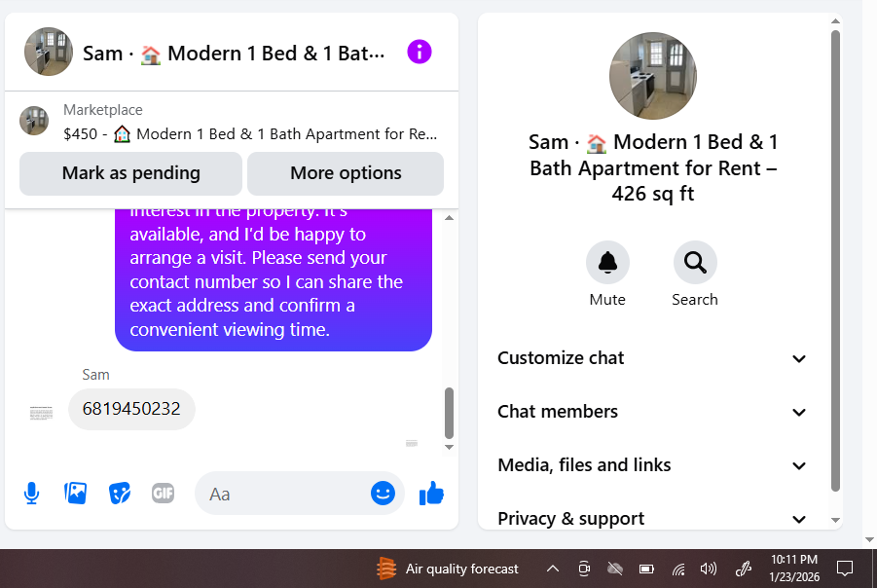Start a voice clip with microphone icon

point(32,494)
